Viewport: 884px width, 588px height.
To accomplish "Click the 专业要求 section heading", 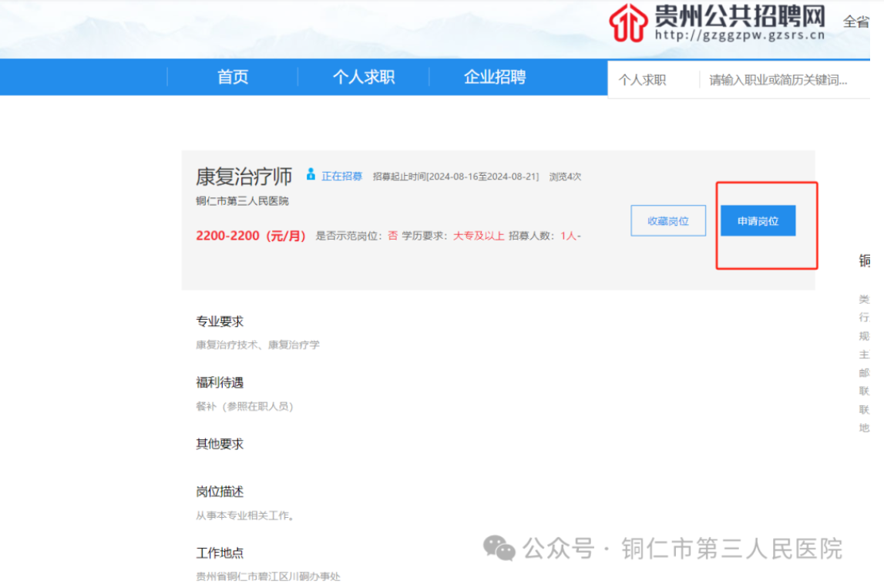I will pyautogui.click(x=220, y=321).
